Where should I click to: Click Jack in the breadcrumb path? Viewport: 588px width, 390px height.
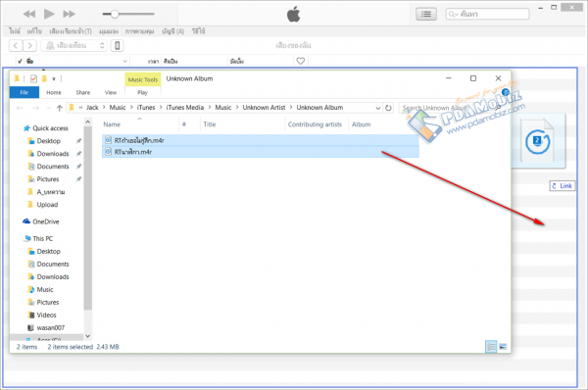[x=92, y=108]
